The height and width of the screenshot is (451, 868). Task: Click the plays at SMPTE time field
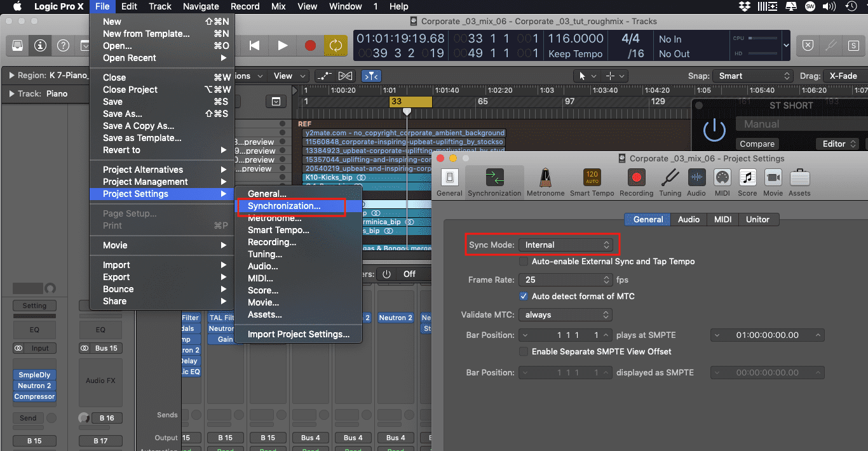[768, 335]
